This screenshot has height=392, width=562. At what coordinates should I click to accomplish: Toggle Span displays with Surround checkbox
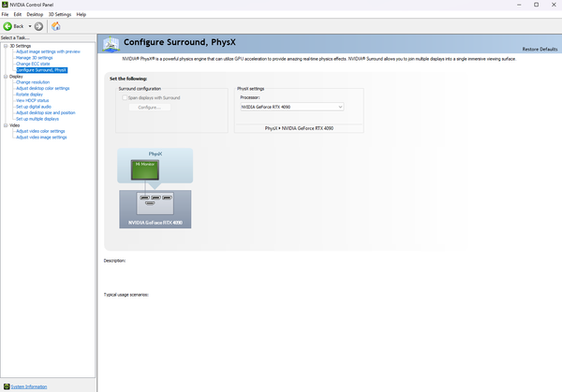[x=123, y=97]
